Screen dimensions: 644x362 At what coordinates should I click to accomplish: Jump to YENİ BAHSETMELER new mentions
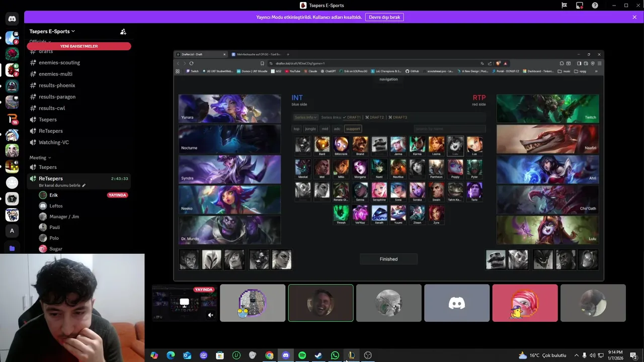pos(79,46)
